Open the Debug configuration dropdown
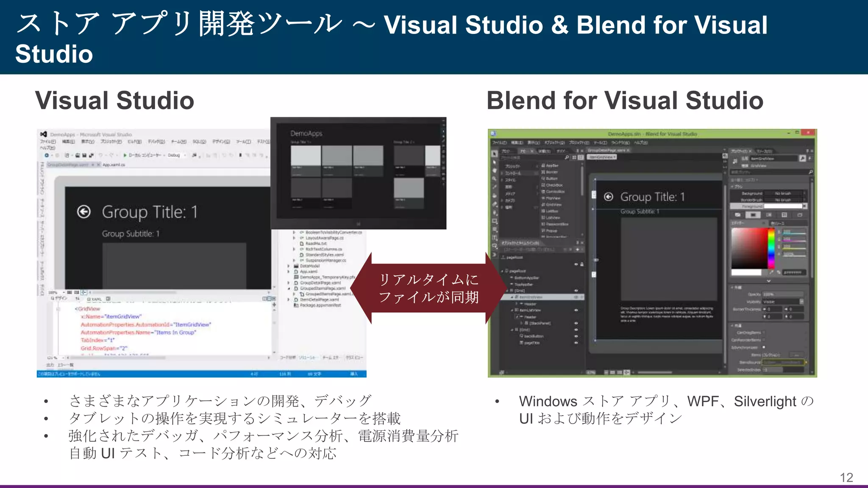Image resolution: width=868 pixels, height=488 pixels. point(177,155)
